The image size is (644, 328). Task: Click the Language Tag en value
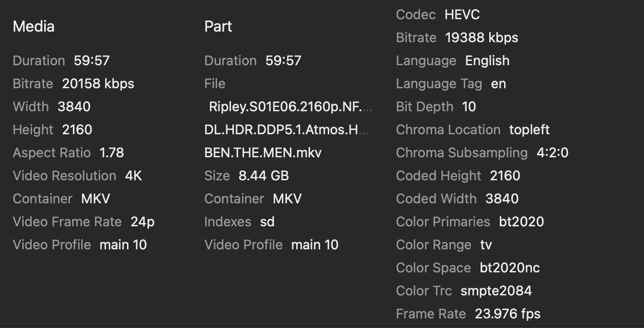click(x=498, y=83)
